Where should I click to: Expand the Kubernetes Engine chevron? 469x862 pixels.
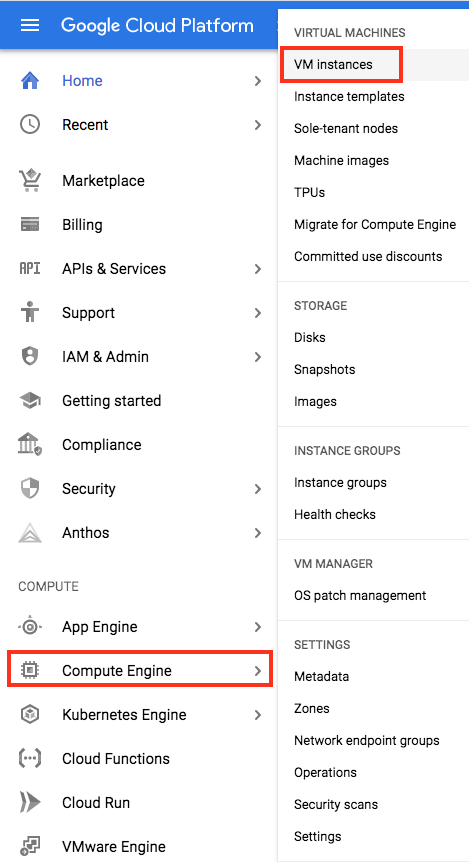pyautogui.click(x=257, y=714)
